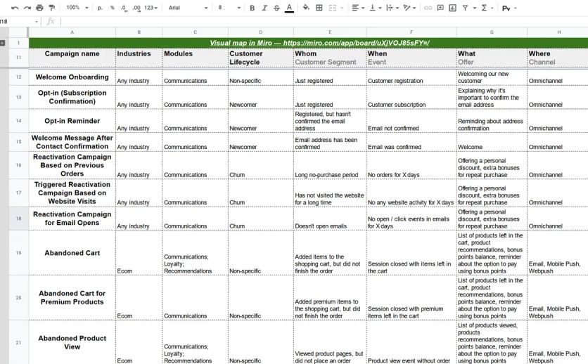The image size is (588, 364).
Task: Select the 'Email was confirmed' cell
Action: (x=411, y=142)
